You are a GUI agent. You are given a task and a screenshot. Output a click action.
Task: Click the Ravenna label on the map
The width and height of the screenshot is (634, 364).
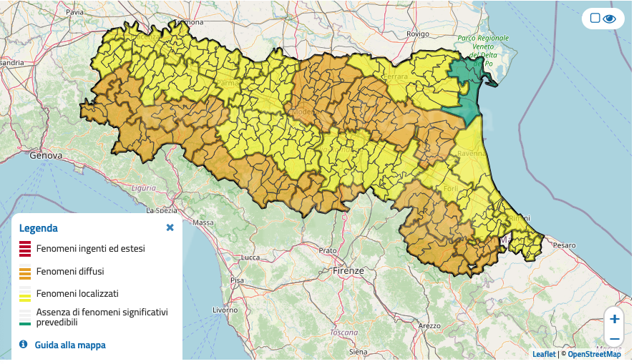coord(453,152)
